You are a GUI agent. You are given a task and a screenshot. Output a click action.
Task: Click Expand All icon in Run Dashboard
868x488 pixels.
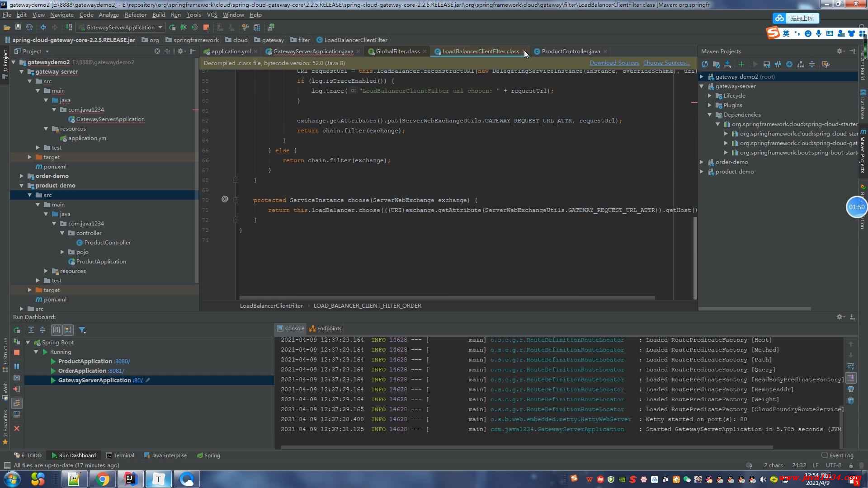[x=31, y=330]
